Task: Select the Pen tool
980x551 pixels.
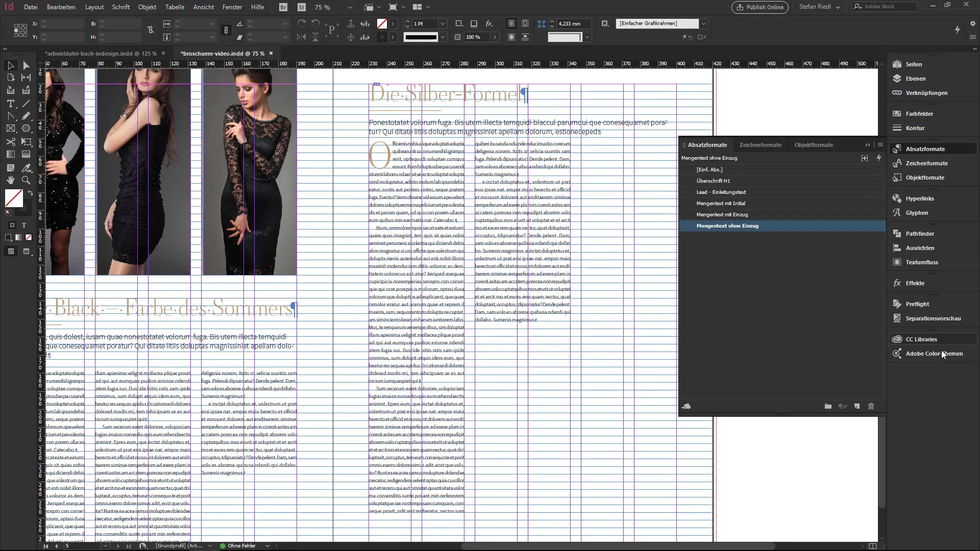Action: pos(10,116)
